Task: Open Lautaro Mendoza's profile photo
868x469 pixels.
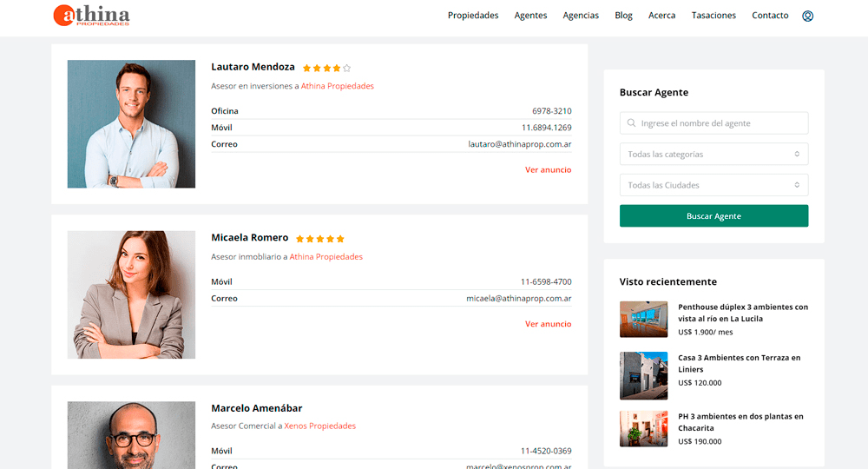Action: pyautogui.click(x=131, y=124)
